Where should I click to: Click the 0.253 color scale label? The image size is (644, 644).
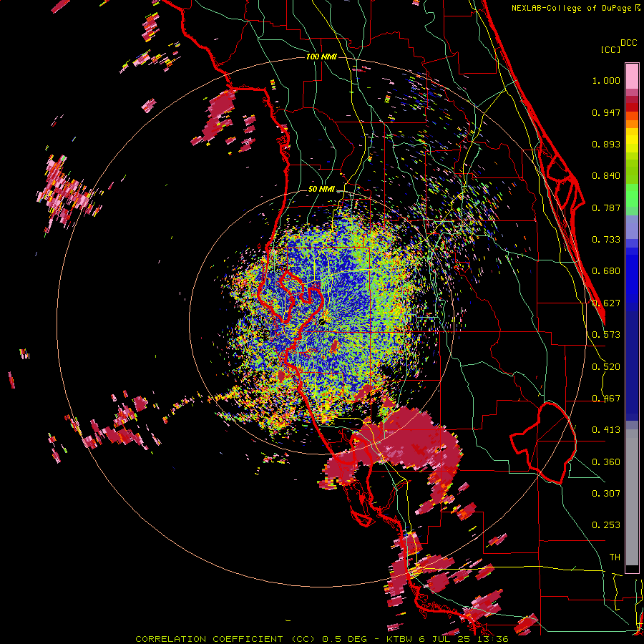(x=606, y=525)
